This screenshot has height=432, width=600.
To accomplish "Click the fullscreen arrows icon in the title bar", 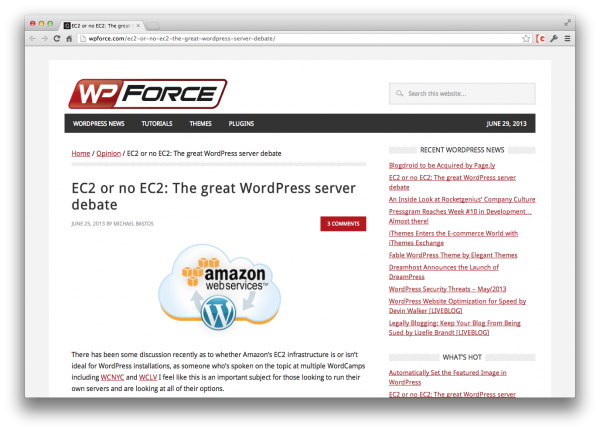I will click(567, 23).
